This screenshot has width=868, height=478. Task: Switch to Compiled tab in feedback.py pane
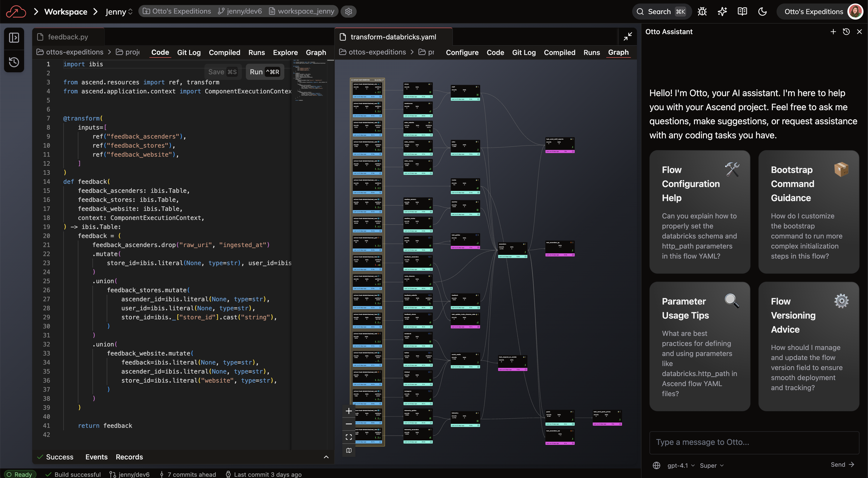pos(225,52)
